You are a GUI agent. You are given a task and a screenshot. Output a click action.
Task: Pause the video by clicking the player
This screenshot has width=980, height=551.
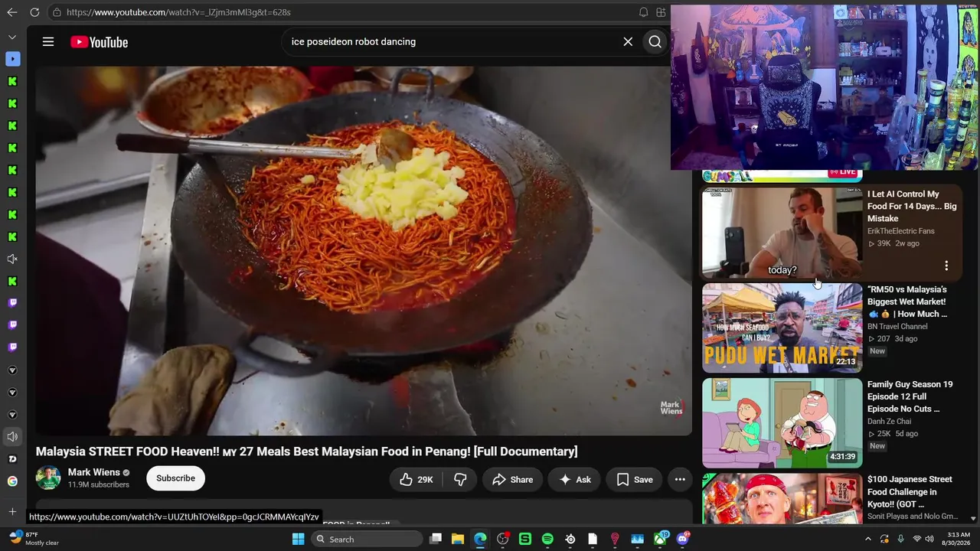click(x=364, y=251)
